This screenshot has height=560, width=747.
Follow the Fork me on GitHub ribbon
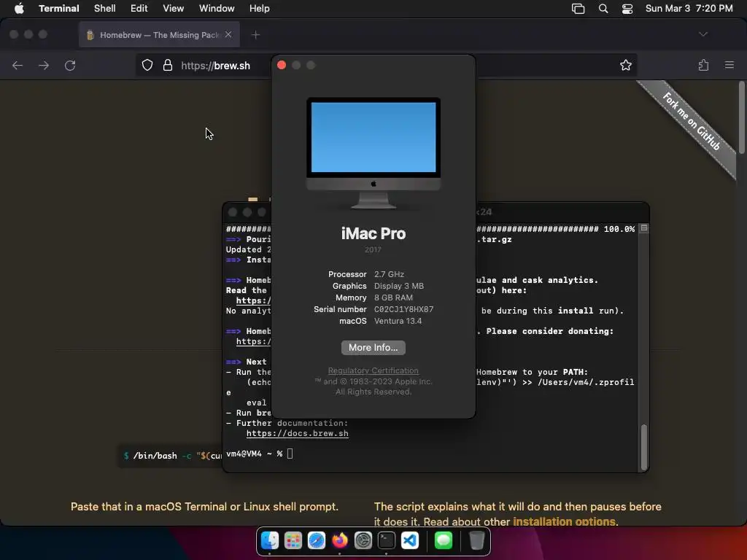[692, 122]
